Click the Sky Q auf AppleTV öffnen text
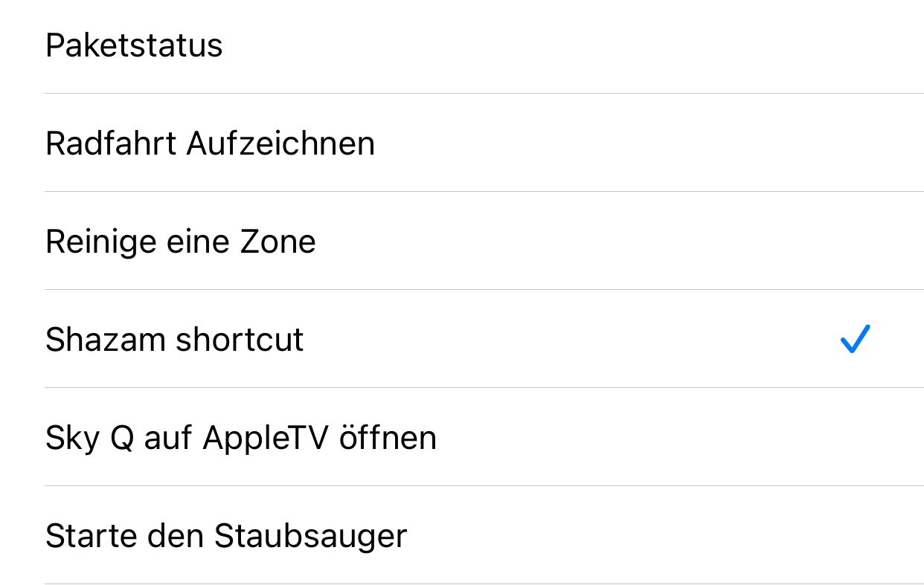Screen dimensions: 924x585 [x=241, y=439]
